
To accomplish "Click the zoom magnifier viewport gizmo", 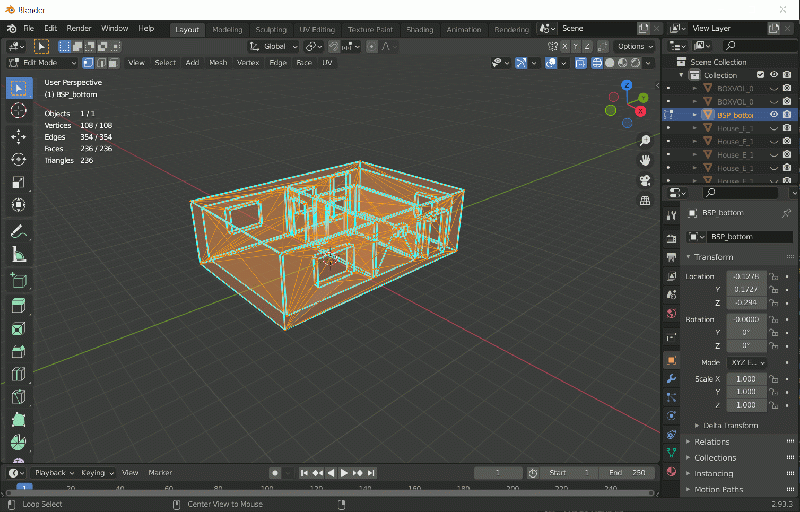I will point(645,141).
